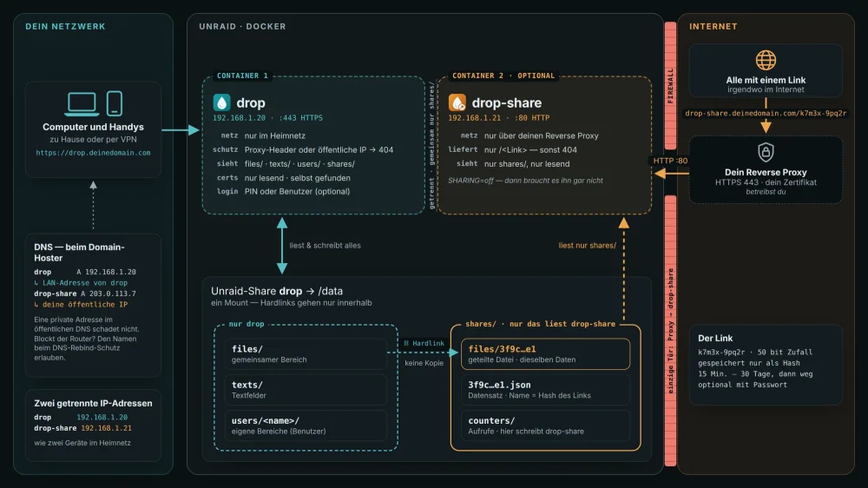
Task: Click the 'schutz Proxy-Header oder öffentliche IP' row
Action: [x=303, y=150]
